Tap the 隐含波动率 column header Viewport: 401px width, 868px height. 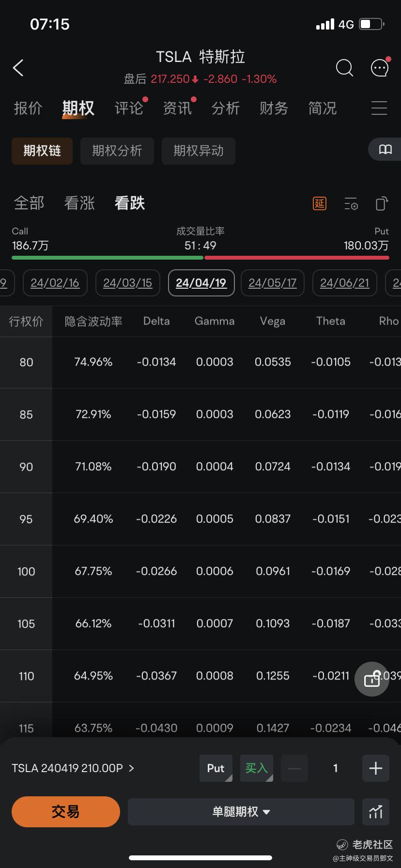(x=93, y=321)
